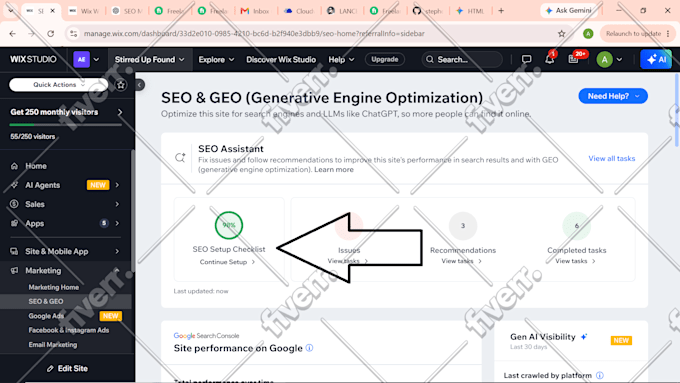The width and height of the screenshot is (680, 383).
Task: Open the Chrome profile avatar in the toolbar
Action: [588, 33]
